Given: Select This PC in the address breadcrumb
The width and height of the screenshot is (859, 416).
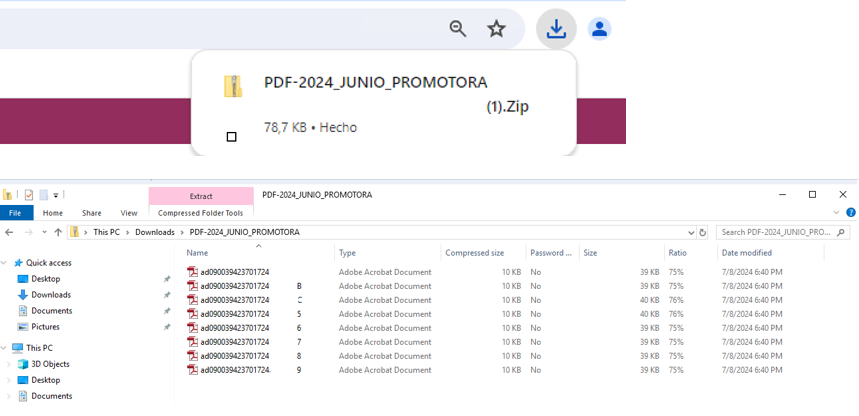Looking at the screenshot, I should tap(106, 232).
